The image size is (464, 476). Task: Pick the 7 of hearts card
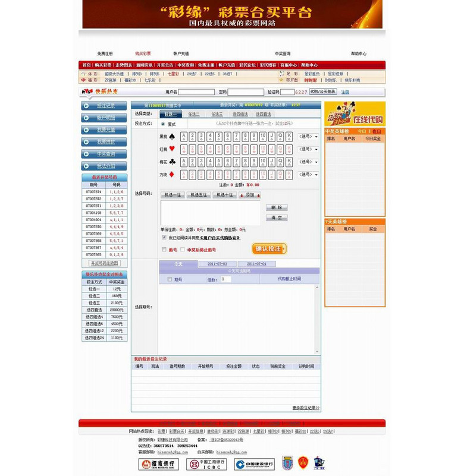click(236, 149)
